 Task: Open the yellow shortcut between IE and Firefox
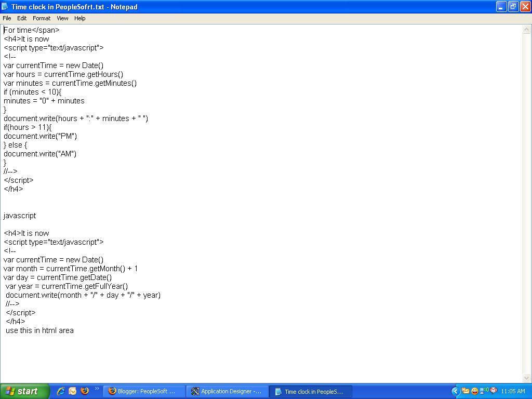72,391
